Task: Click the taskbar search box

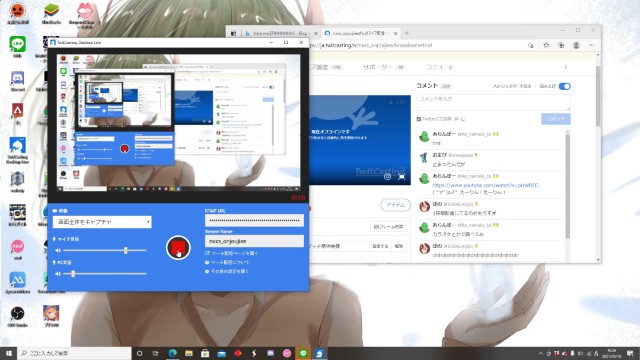Action: [x=75, y=353]
